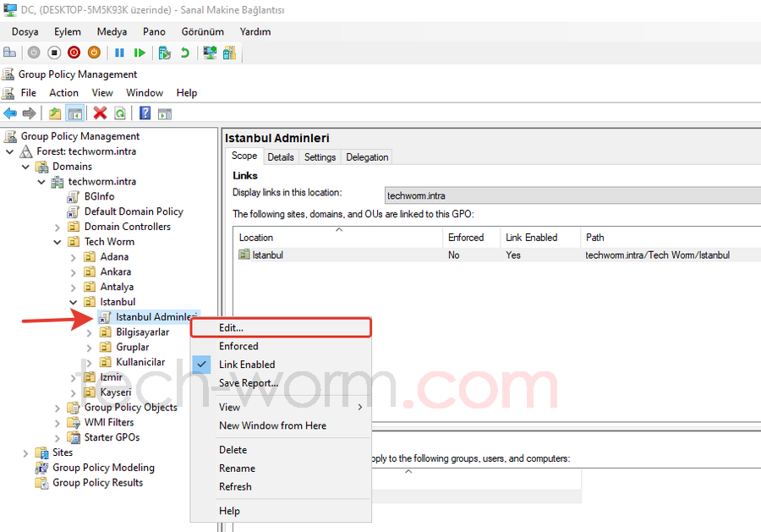
Task: Click the blue question mark Help icon
Action: [x=145, y=113]
